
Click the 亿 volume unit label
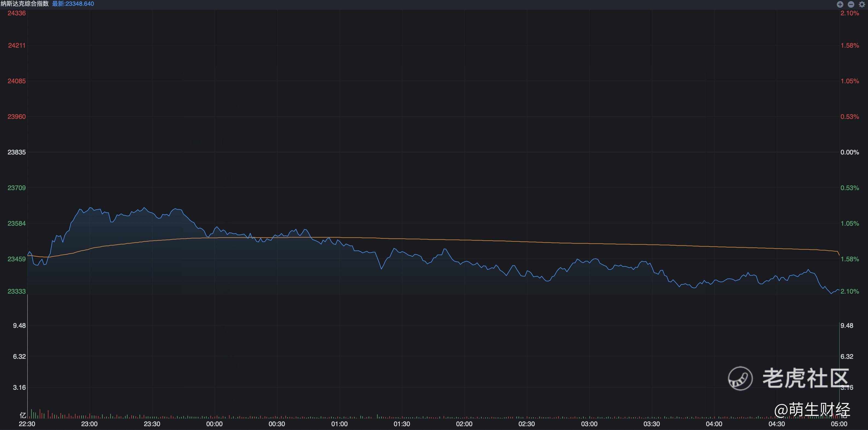pos(23,415)
